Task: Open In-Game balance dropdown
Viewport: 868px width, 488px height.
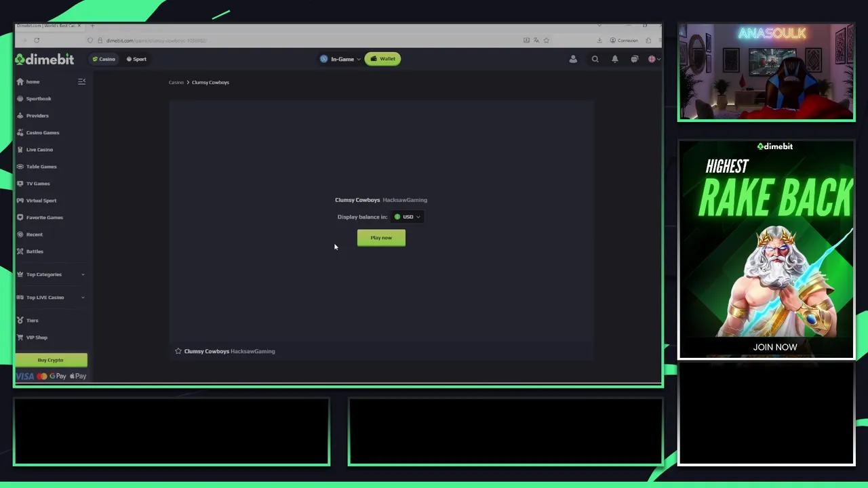Action: click(x=340, y=59)
